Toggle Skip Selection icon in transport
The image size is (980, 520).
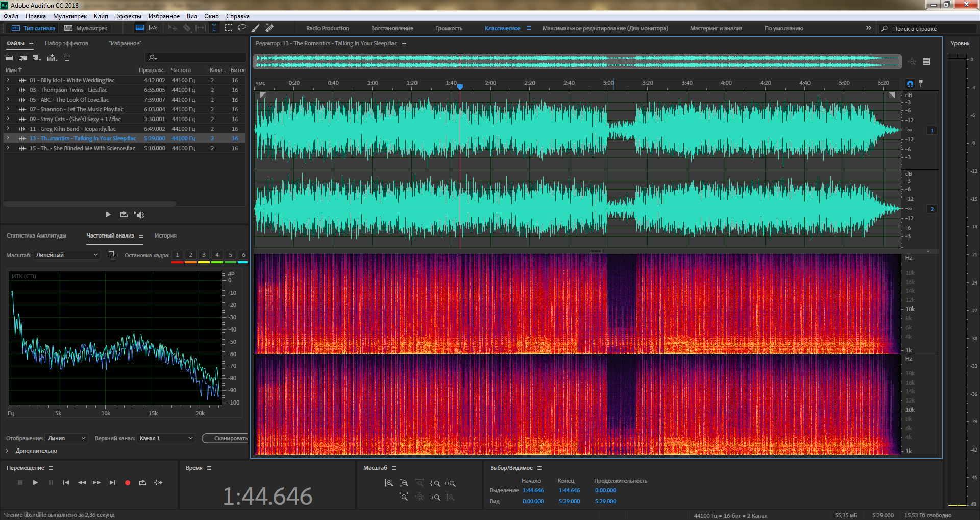coord(158,483)
